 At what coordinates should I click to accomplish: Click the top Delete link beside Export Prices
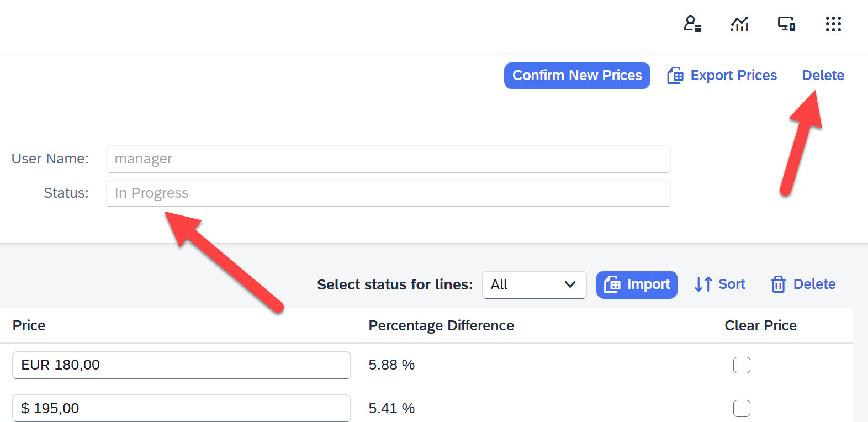pos(823,76)
